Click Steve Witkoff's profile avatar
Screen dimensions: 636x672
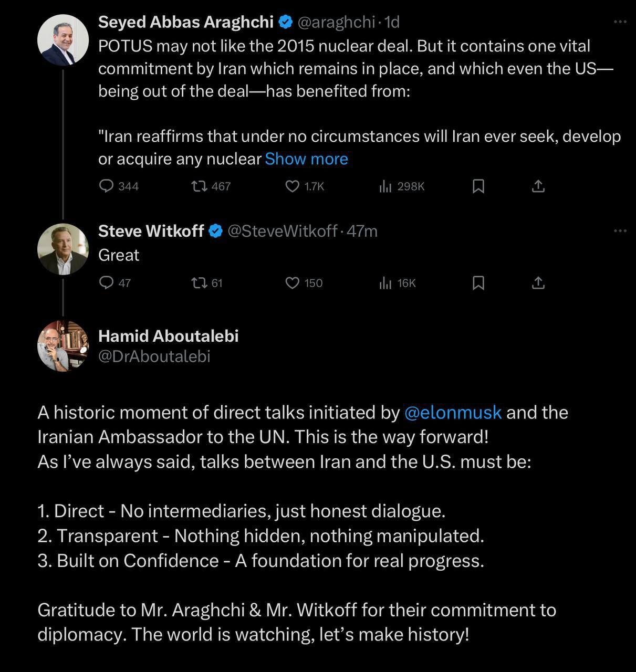click(x=63, y=249)
